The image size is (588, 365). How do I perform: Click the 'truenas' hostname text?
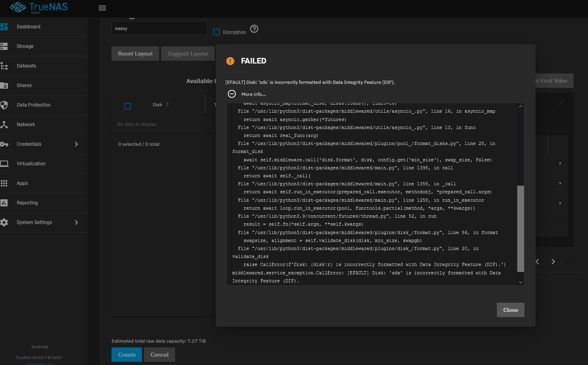[x=40, y=347]
